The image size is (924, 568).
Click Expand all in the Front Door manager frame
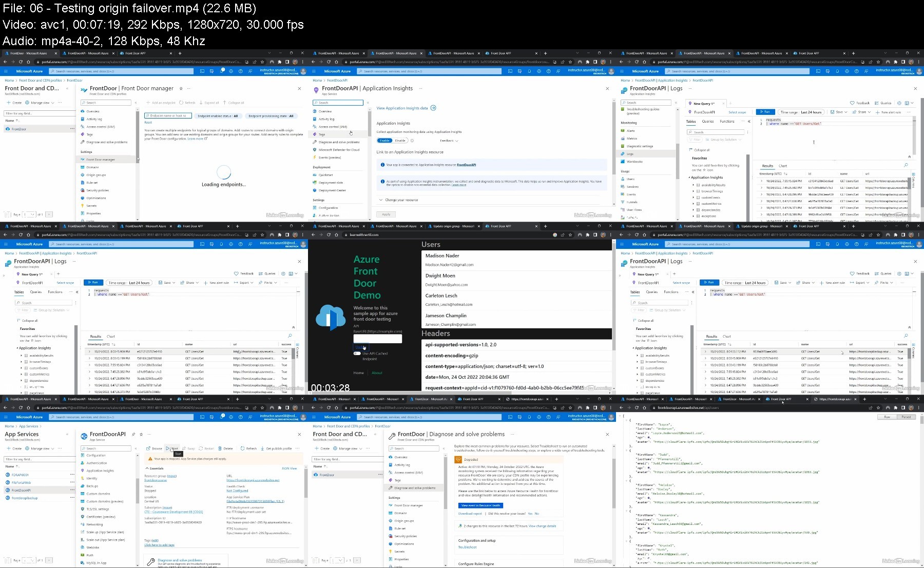(209, 103)
